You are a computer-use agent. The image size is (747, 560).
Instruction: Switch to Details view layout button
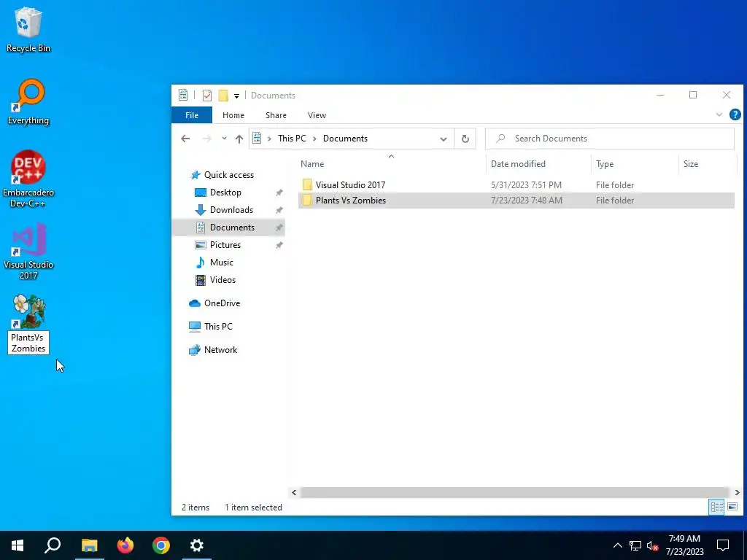pyautogui.click(x=716, y=507)
